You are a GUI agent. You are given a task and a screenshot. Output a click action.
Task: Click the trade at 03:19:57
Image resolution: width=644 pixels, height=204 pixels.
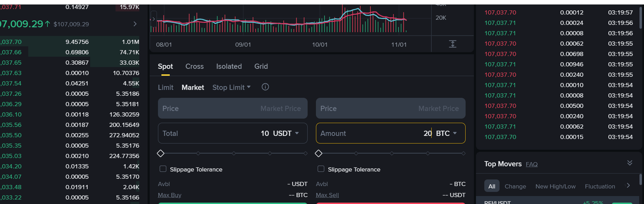coord(558,12)
